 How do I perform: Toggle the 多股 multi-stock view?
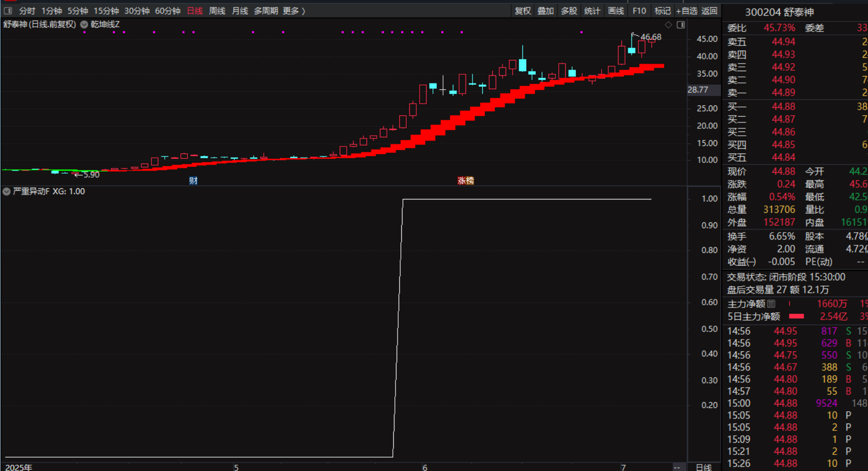coord(569,11)
